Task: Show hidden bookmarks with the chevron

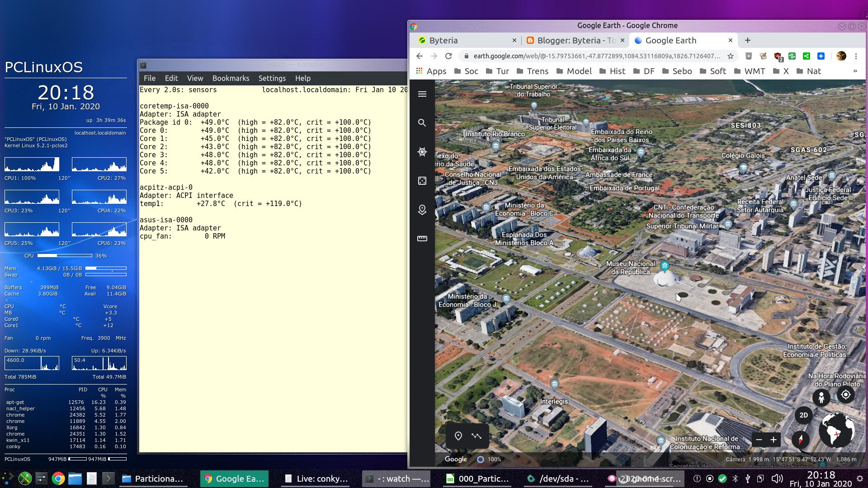Action: [x=855, y=71]
